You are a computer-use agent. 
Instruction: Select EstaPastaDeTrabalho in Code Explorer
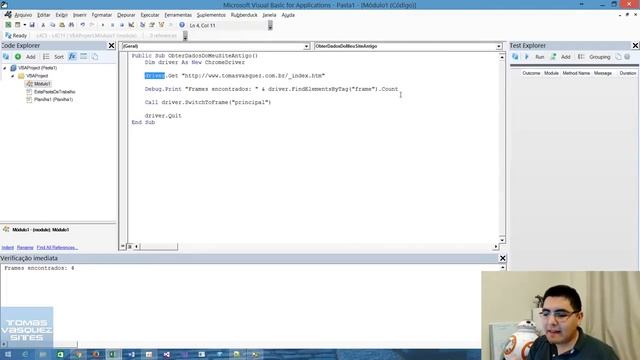click(x=54, y=92)
